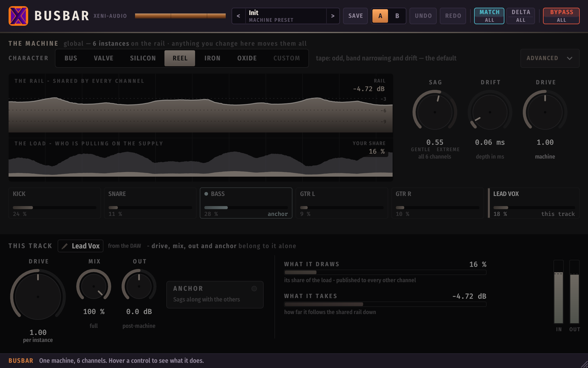Screen dimensions: 588x368
Task: Click the DRIFT knob
Action: point(490,112)
